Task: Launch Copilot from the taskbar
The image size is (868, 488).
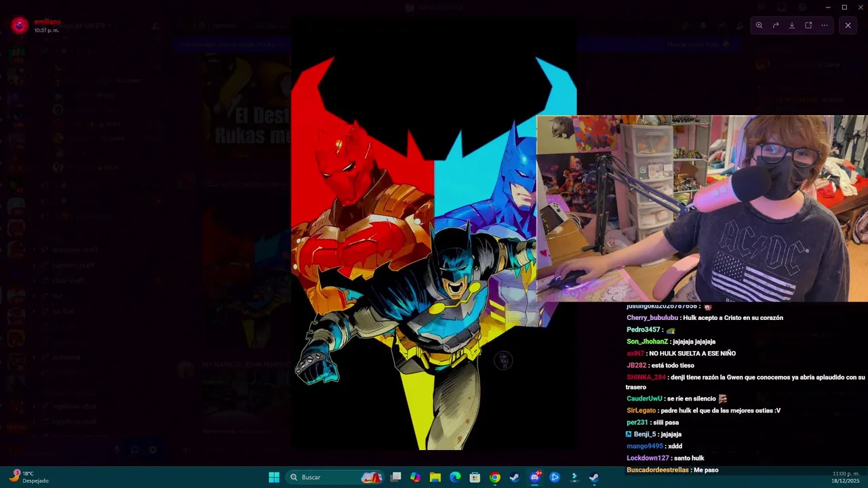Action: [x=416, y=477]
